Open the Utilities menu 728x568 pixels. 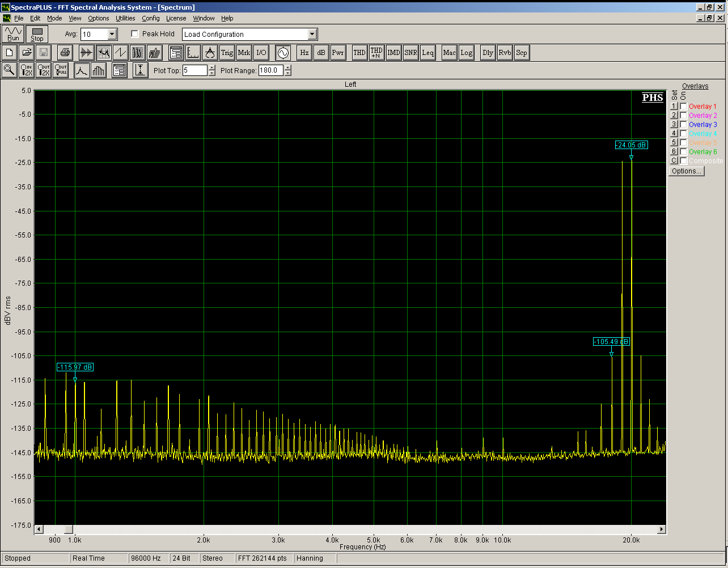click(x=125, y=18)
